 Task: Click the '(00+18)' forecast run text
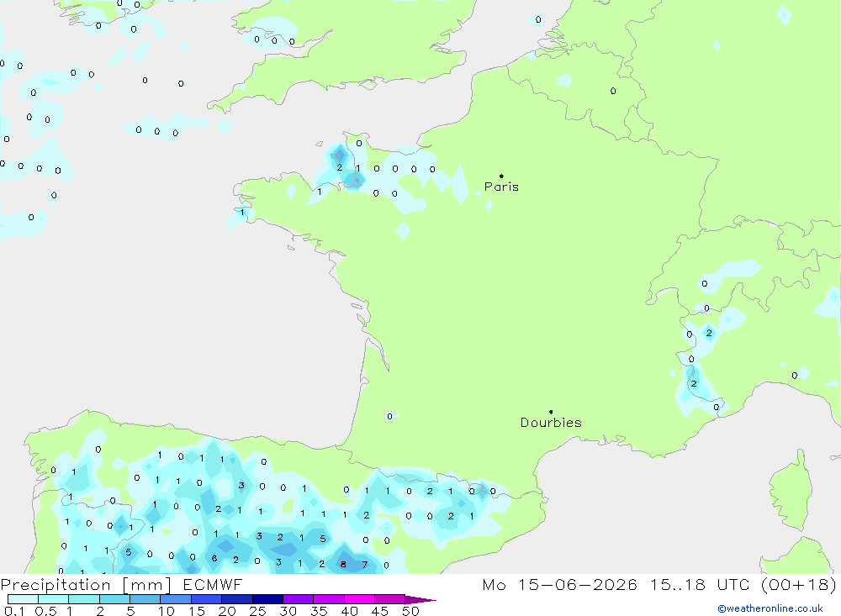point(799,584)
